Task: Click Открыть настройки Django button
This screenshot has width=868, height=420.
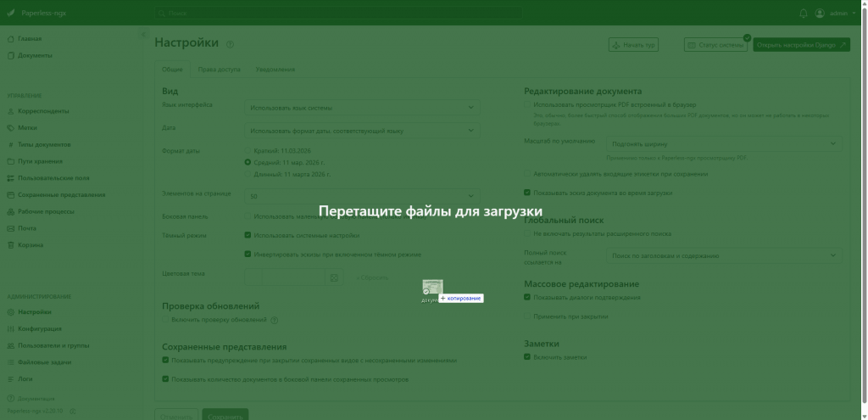Action: [802, 45]
